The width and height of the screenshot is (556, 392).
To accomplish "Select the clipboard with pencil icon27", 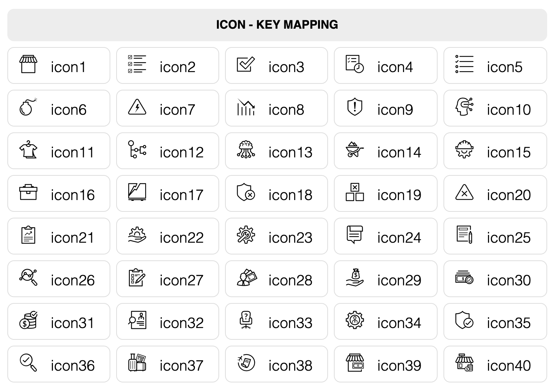I will pos(137,278).
